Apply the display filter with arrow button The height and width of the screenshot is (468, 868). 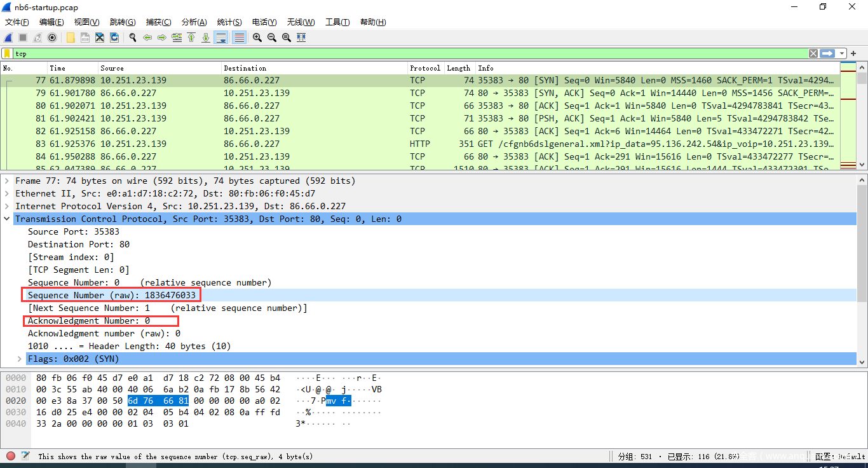tap(827, 53)
